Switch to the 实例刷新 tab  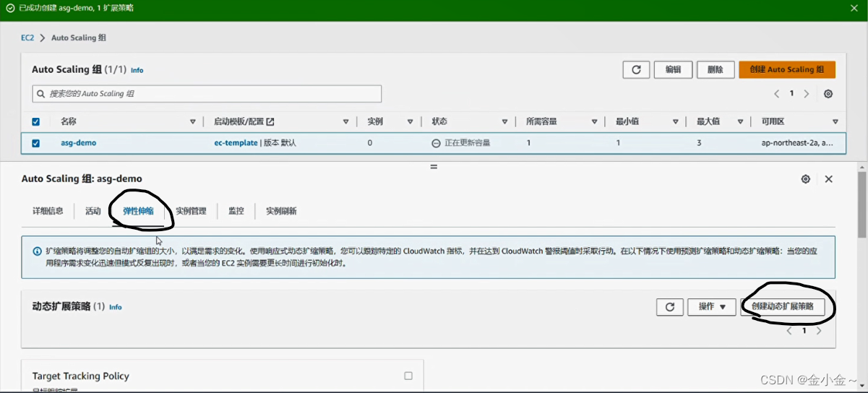(x=281, y=211)
